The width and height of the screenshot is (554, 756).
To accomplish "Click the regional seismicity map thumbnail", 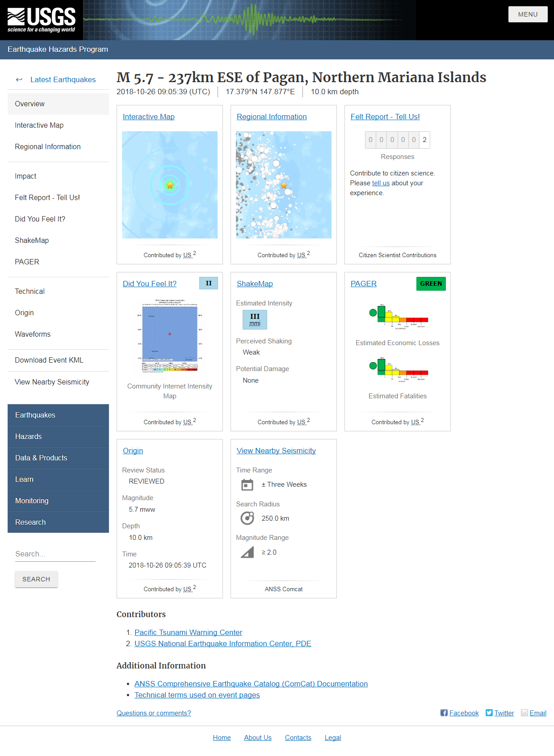I will tap(284, 185).
